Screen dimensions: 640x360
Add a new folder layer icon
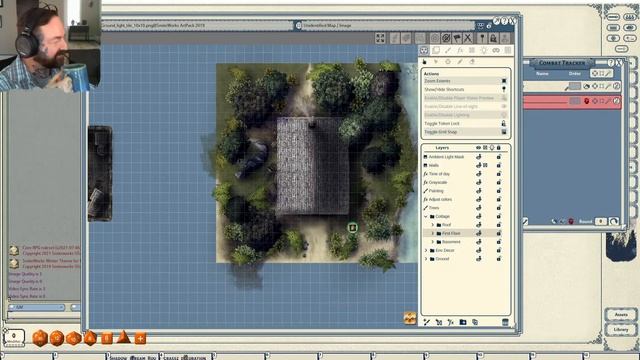point(463,322)
